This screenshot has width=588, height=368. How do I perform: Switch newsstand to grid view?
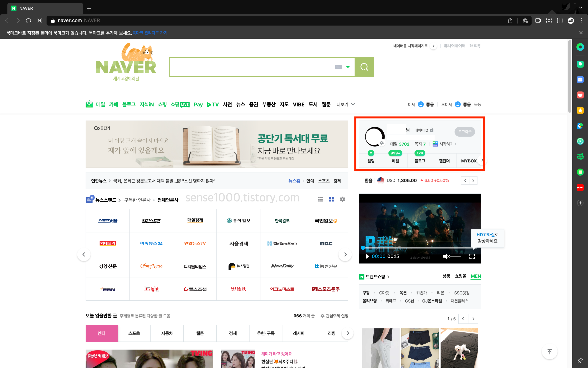(331, 199)
